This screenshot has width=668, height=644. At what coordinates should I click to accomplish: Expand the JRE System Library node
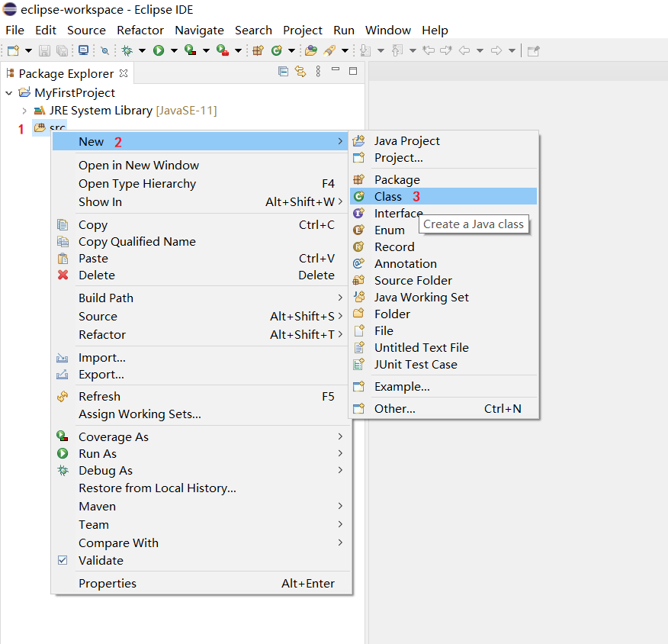coord(24,111)
